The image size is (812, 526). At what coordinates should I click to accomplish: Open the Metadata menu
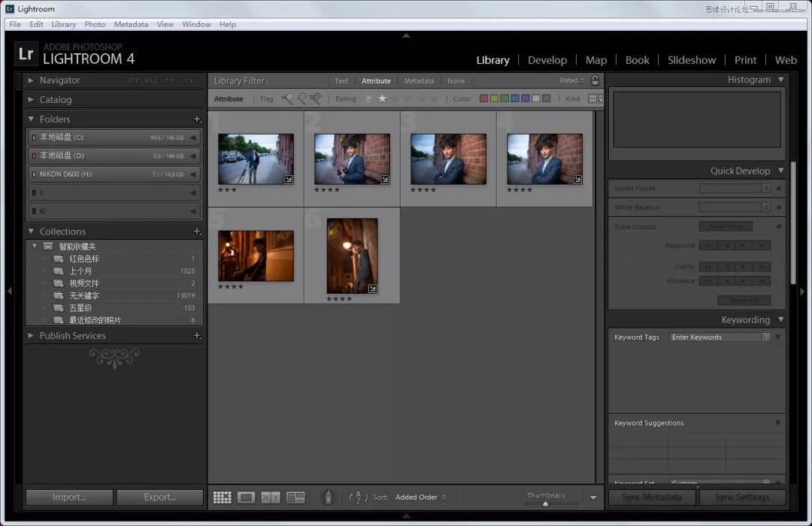[x=131, y=24]
